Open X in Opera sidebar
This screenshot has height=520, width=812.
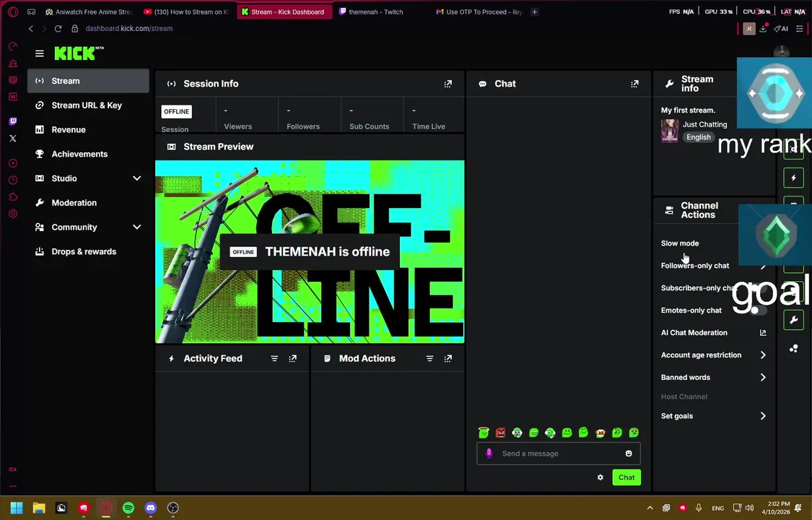[13, 138]
